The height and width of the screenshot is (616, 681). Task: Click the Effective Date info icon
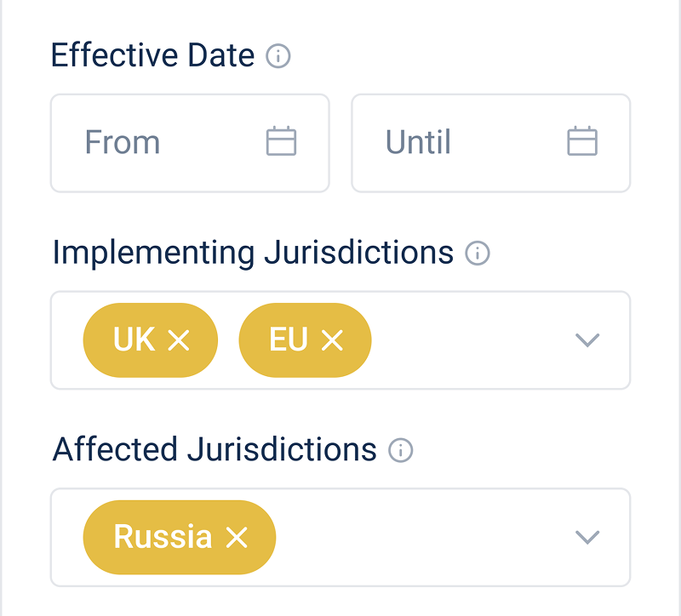278,57
